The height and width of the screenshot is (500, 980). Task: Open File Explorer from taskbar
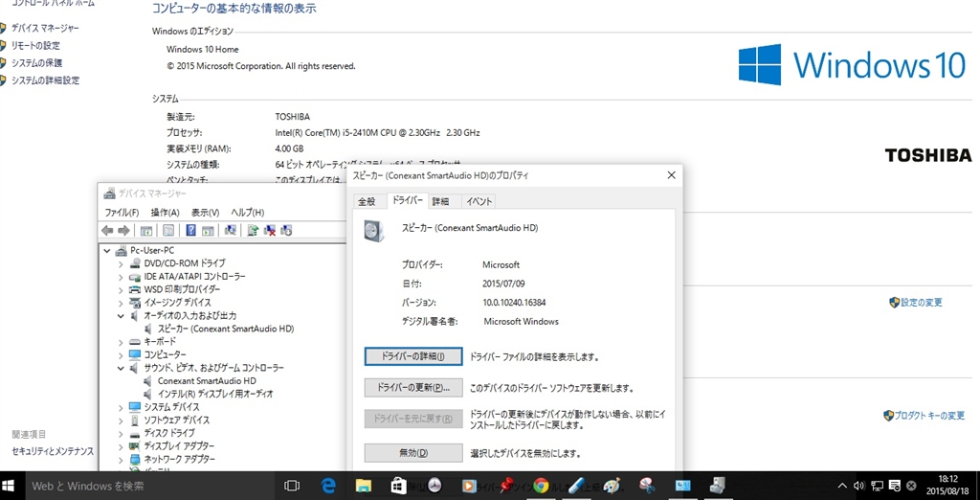point(364,486)
